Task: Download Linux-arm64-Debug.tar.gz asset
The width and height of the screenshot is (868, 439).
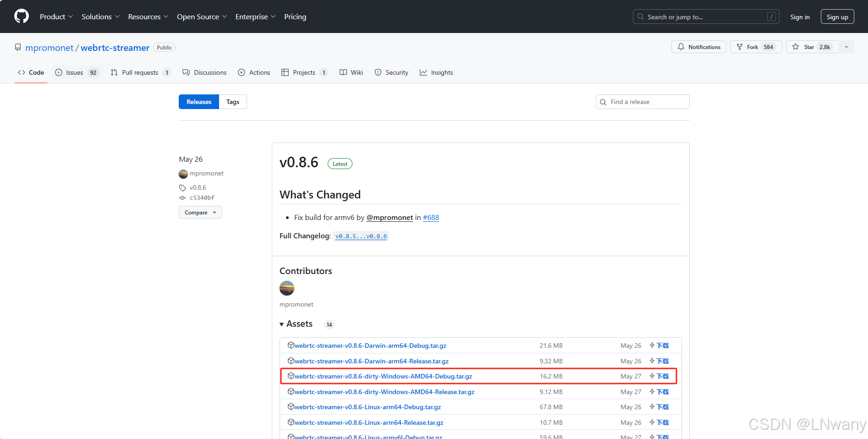Action: click(368, 407)
